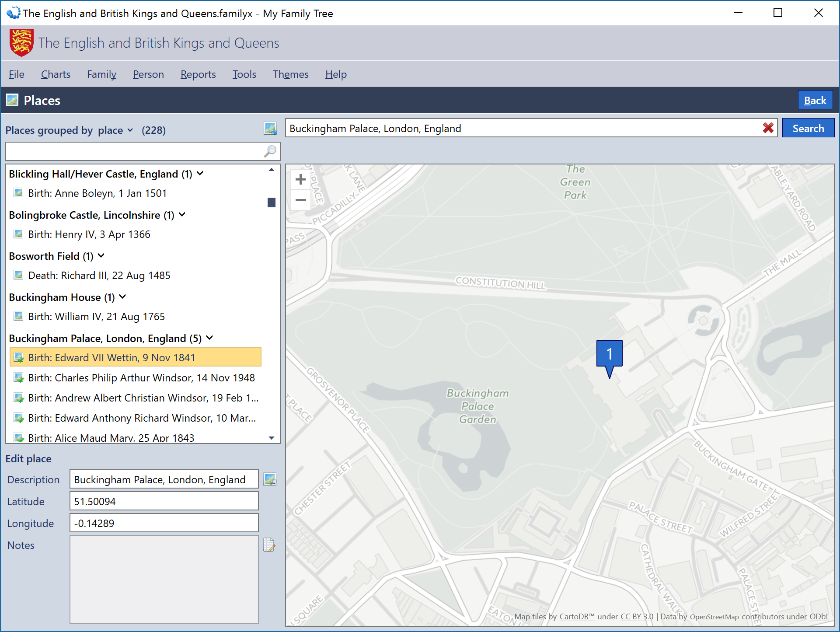Click place icon beside Anne Boleyn birth

(18, 193)
